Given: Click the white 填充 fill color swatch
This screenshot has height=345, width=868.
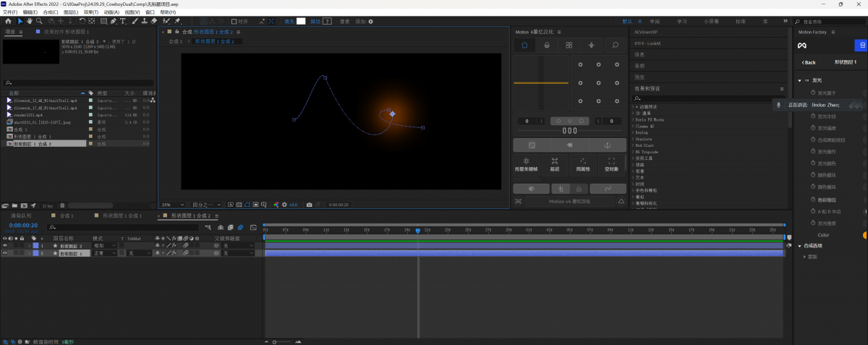Looking at the screenshot, I should [x=301, y=21].
